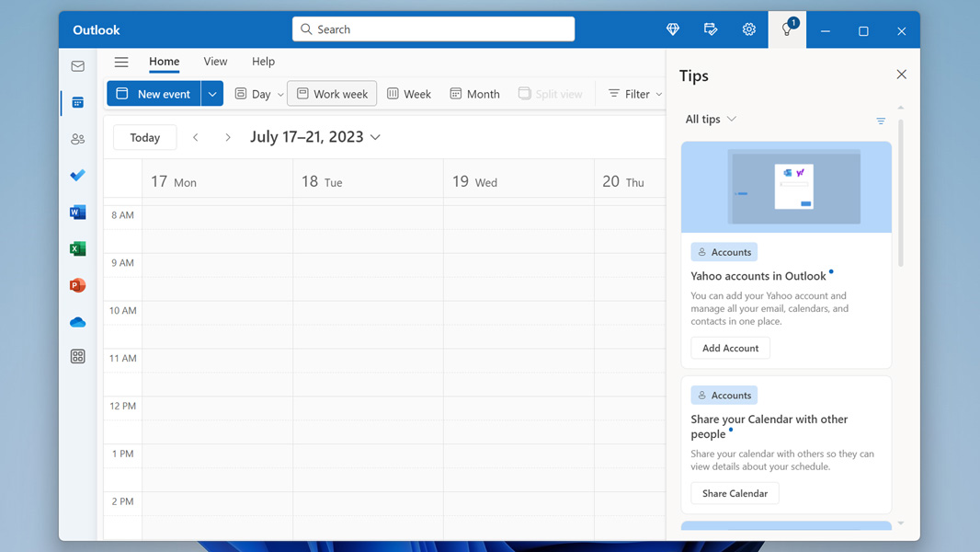Click the Share Calendar button
The height and width of the screenshot is (552, 980).
point(735,493)
